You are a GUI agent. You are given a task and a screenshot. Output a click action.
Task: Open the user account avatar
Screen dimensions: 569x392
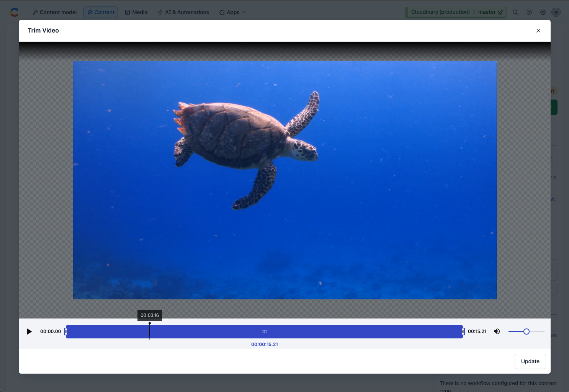(556, 12)
